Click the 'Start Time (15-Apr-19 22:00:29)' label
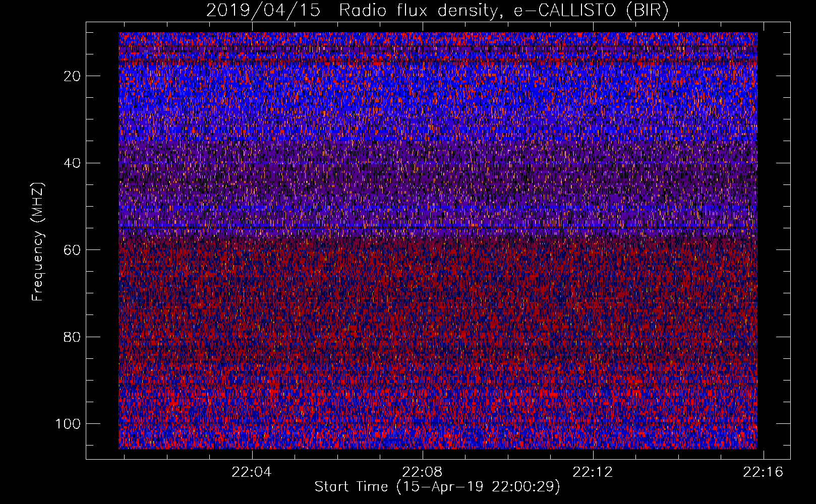The image size is (816, 504). pyautogui.click(x=437, y=487)
